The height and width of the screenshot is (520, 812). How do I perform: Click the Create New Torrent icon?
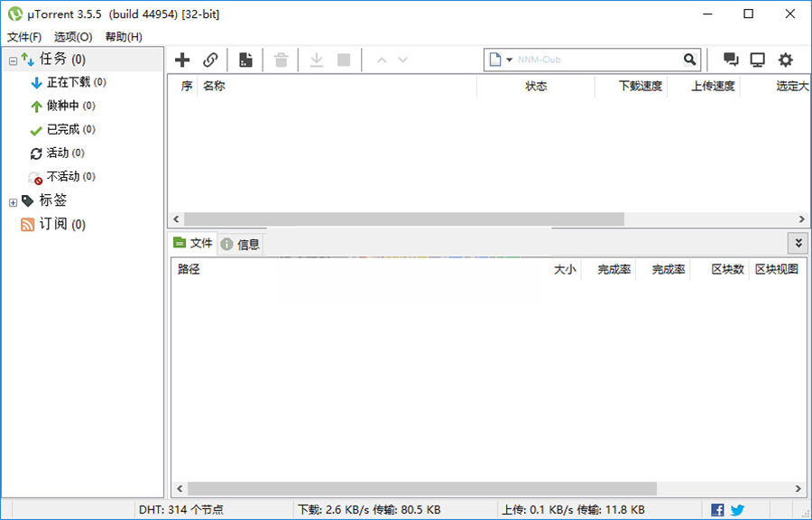245,60
